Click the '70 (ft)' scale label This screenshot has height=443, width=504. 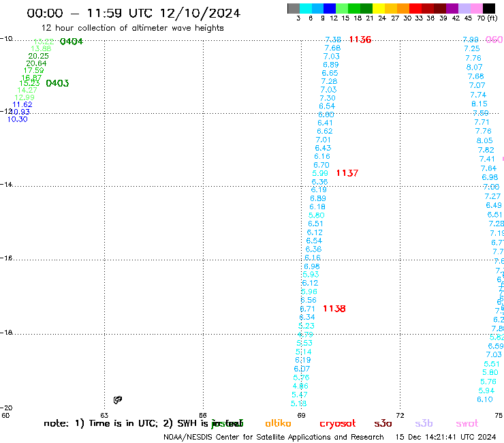click(x=487, y=18)
